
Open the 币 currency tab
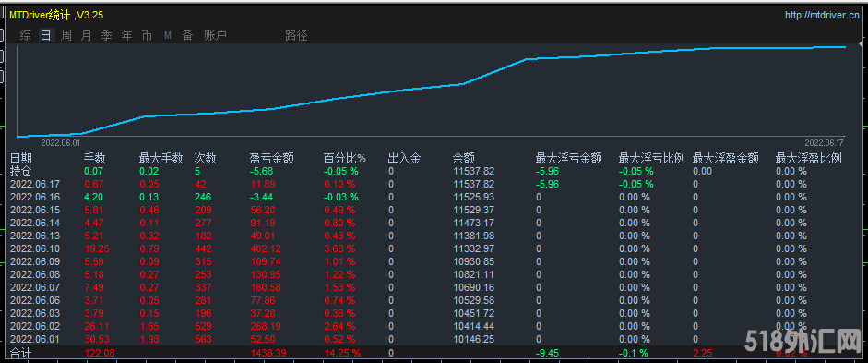147,35
